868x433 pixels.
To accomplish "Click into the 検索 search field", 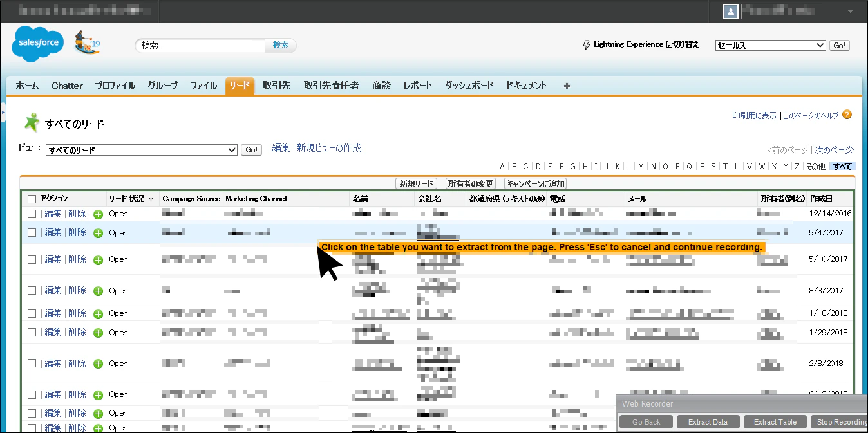I will pos(200,46).
